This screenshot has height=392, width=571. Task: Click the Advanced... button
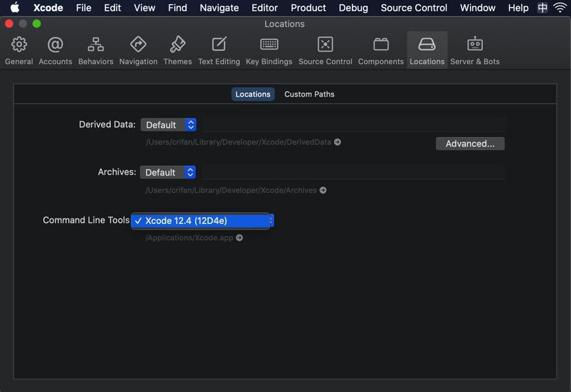[470, 143]
